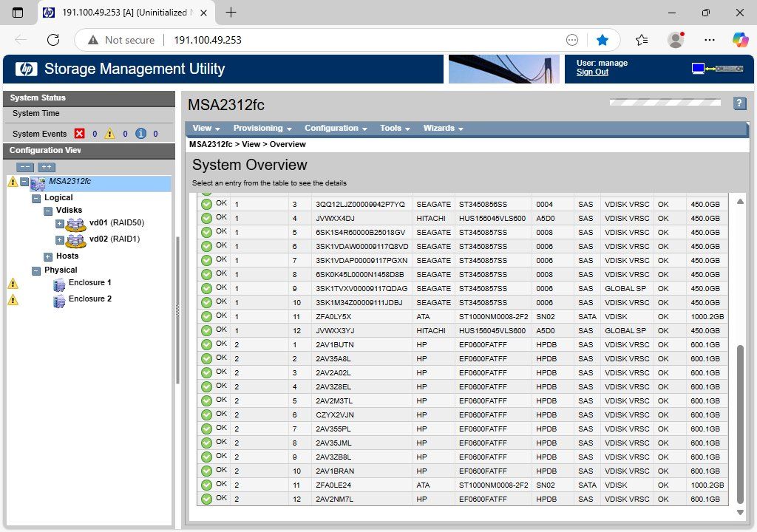The height and width of the screenshot is (532, 757).
Task: Click warning icon beside Enclosure 2
Action: pos(13,300)
